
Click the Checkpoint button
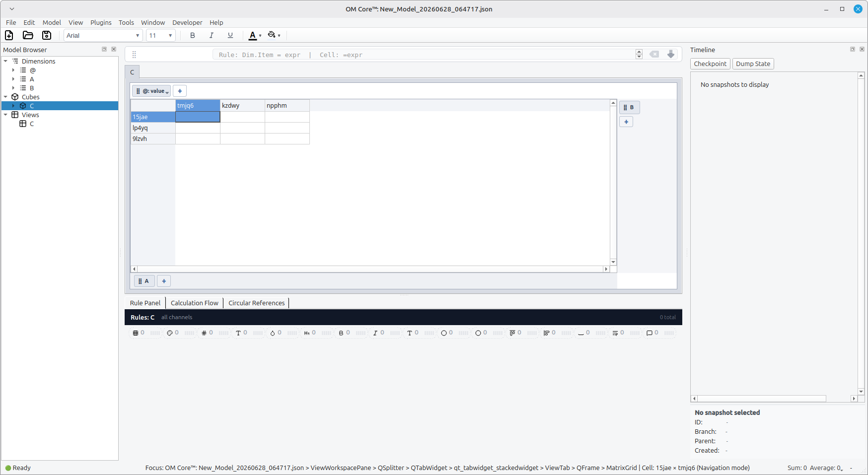click(710, 64)
